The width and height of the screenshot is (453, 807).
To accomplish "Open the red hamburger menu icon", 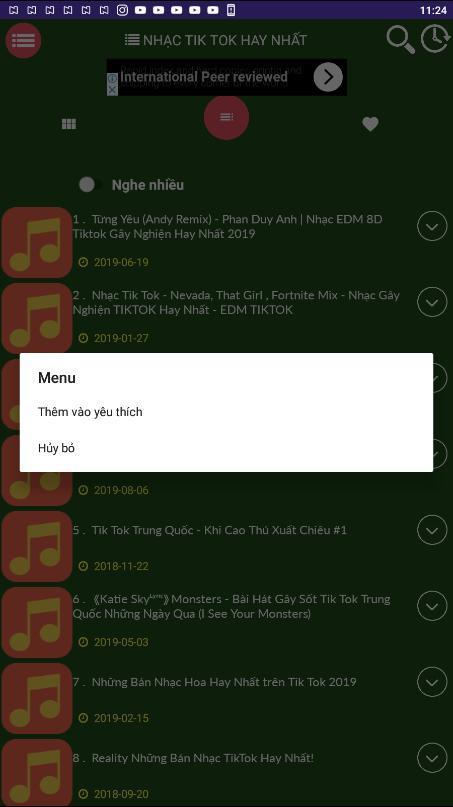I will (23, 40).
